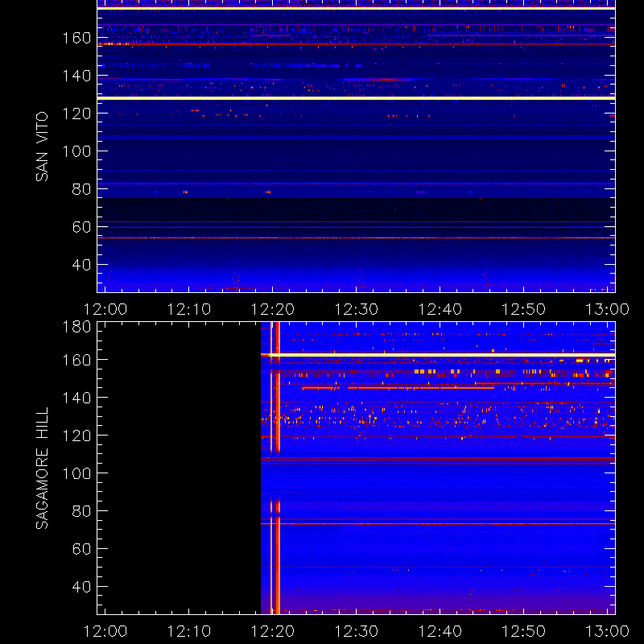Image resolution: width=644 pixels, height=644 pixels.
Task: Pick the 40 tick label on Sagamore Hill plot
Action: 82,587
